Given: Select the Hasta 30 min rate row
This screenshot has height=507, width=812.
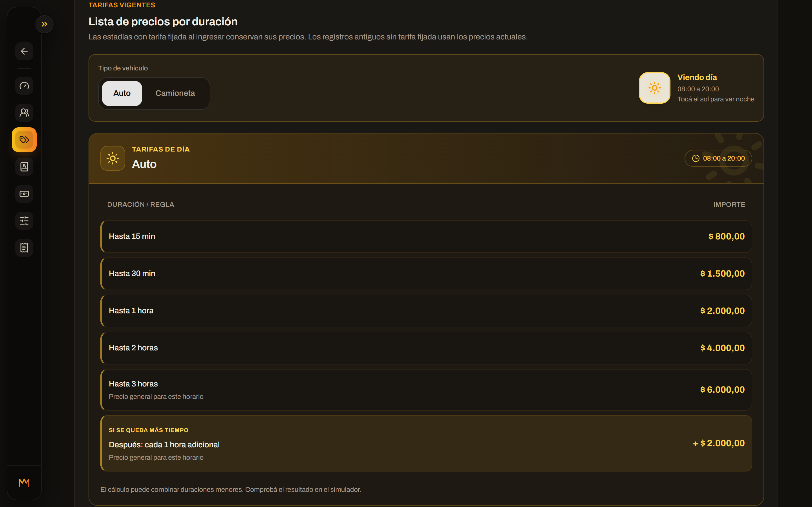Looking at the screenshot, I should click(426, 273).
